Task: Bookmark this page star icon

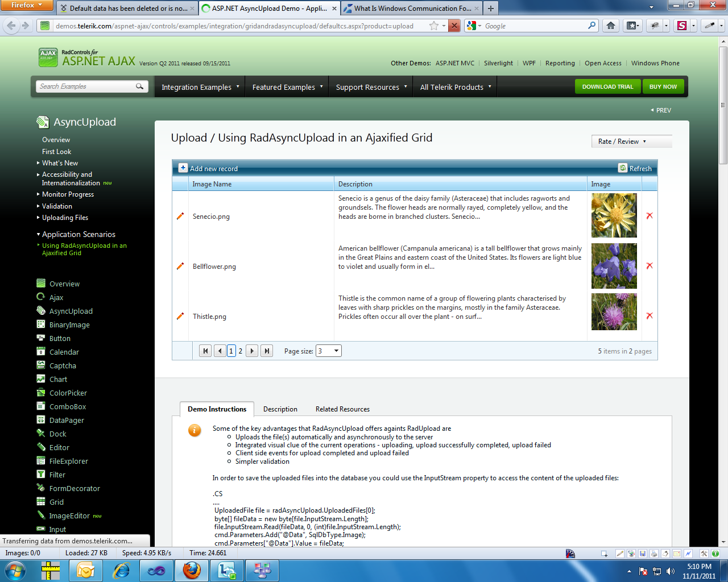Action: [434, 26]
